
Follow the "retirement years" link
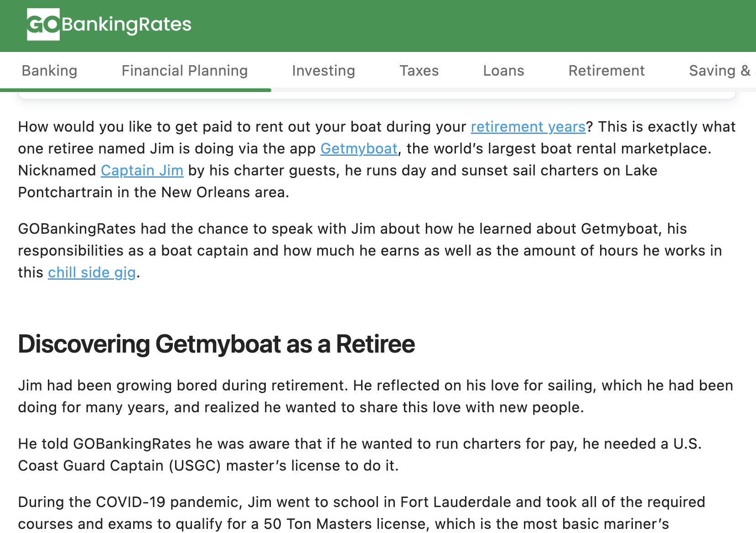coord(528,127)
